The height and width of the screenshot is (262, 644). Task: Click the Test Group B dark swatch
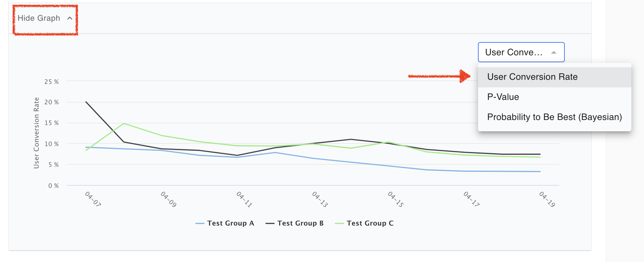(x=270, y=224)
